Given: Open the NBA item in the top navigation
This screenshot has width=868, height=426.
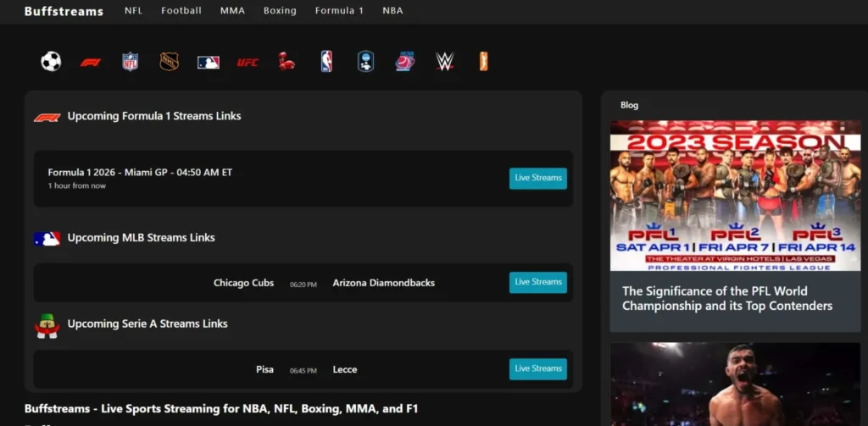Looking at the screenshot, I should click(392, 10).
